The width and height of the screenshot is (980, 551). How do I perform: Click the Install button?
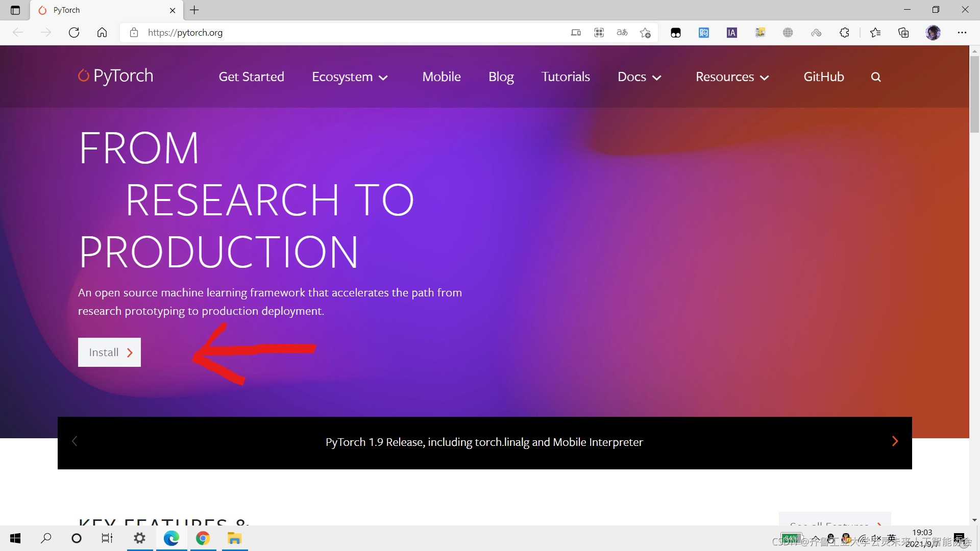tap(109, 352)
